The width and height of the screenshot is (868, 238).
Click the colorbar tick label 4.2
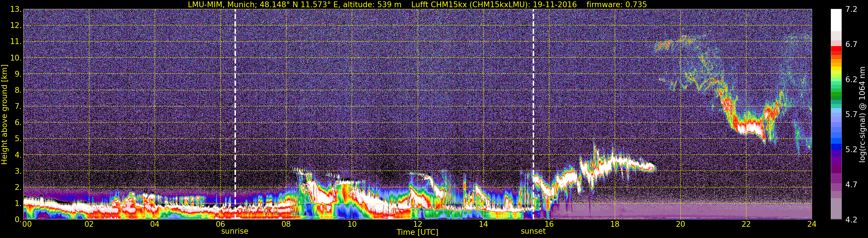pyautogui.click(x=851, y=220)
